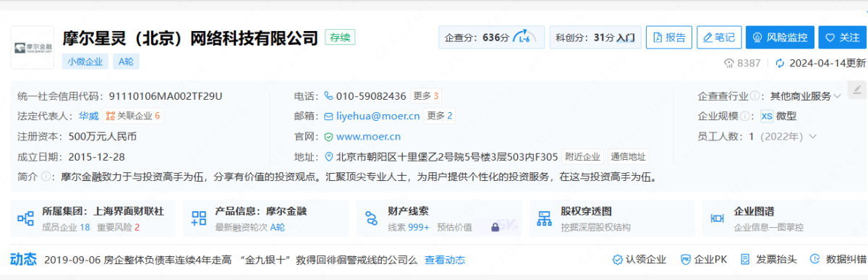Click the info icon beside 企业规模
Screen dimensions: 868x280
tap(744, 116)
